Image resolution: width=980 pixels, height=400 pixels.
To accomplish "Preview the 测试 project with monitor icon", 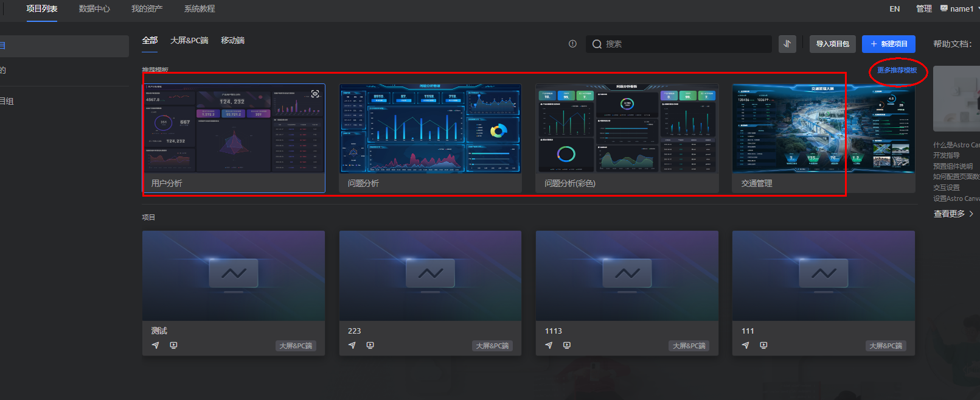I will [173, 345].
